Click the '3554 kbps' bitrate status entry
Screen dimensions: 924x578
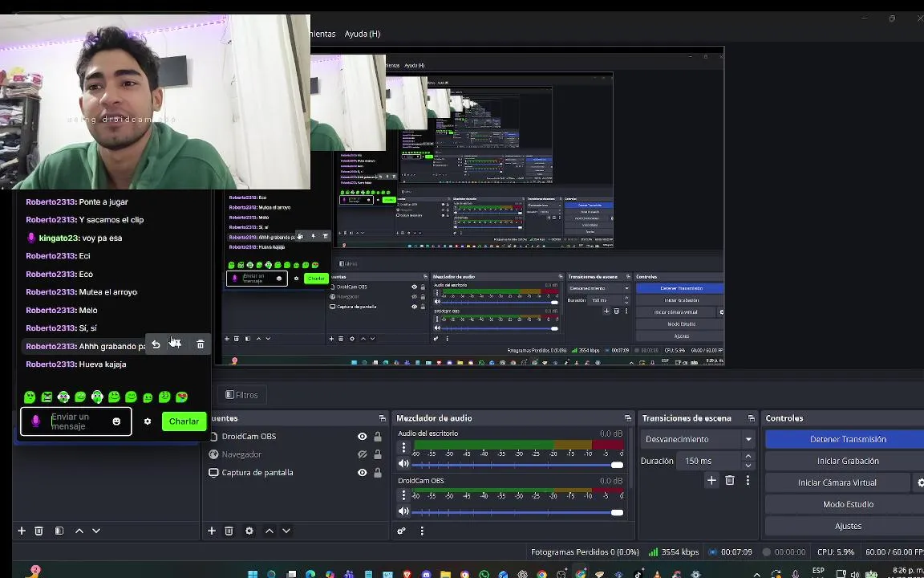click(674, 552)
